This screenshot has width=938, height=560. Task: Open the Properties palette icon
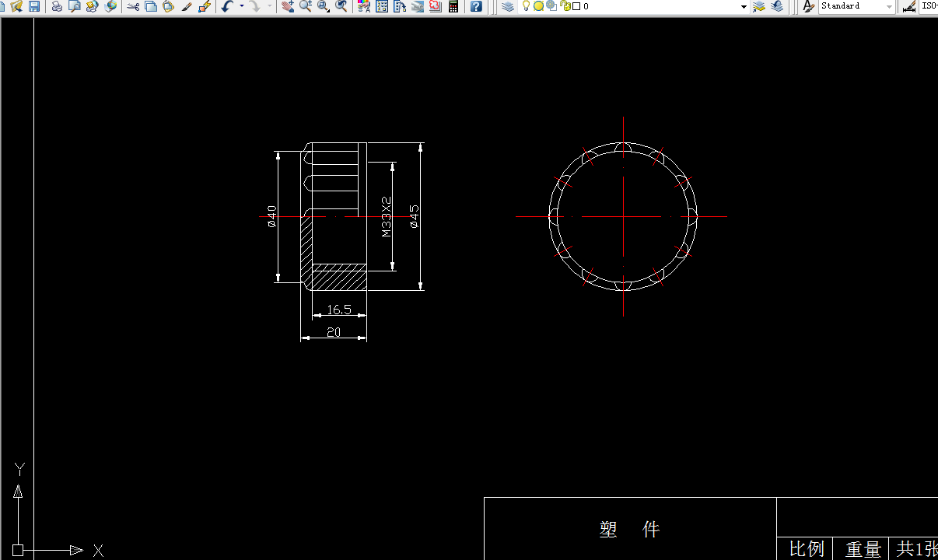(x=364, y=6)
